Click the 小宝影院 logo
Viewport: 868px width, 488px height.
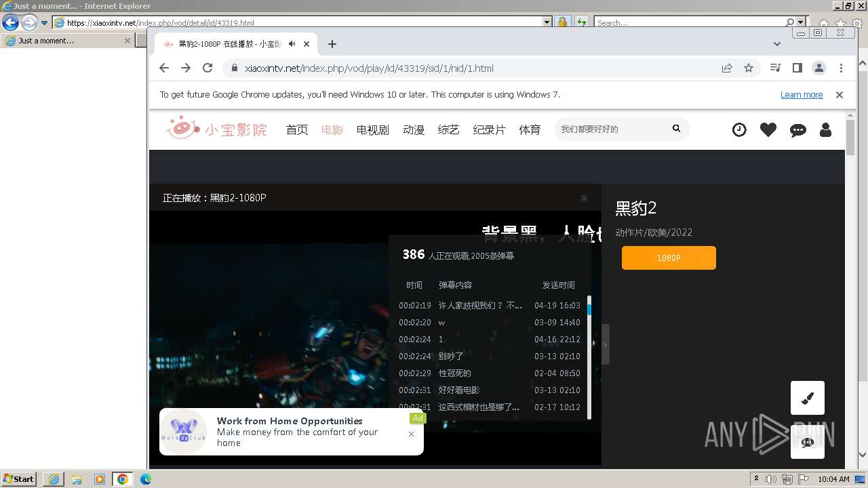pyautogui.click(x=217, y=128)
